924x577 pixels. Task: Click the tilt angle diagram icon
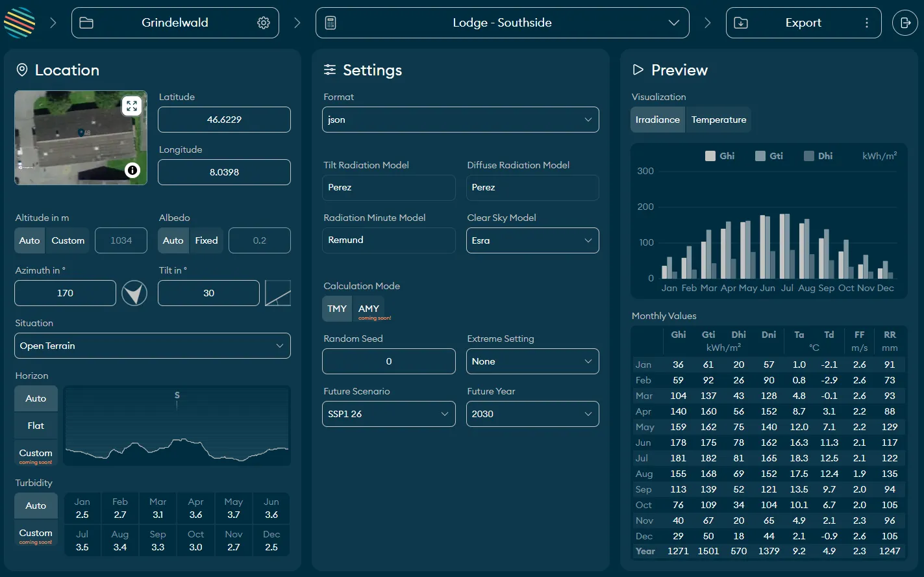click(278, 293)
